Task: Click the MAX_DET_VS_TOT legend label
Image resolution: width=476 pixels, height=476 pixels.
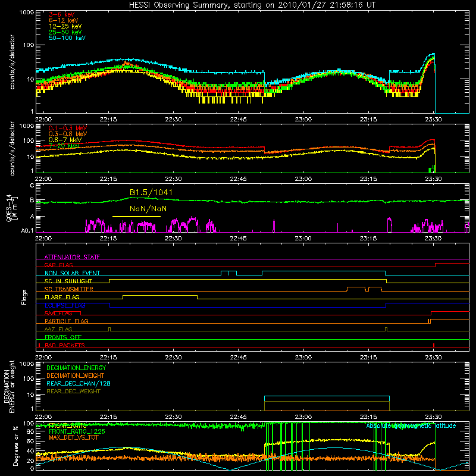Action: pos(73,437)
